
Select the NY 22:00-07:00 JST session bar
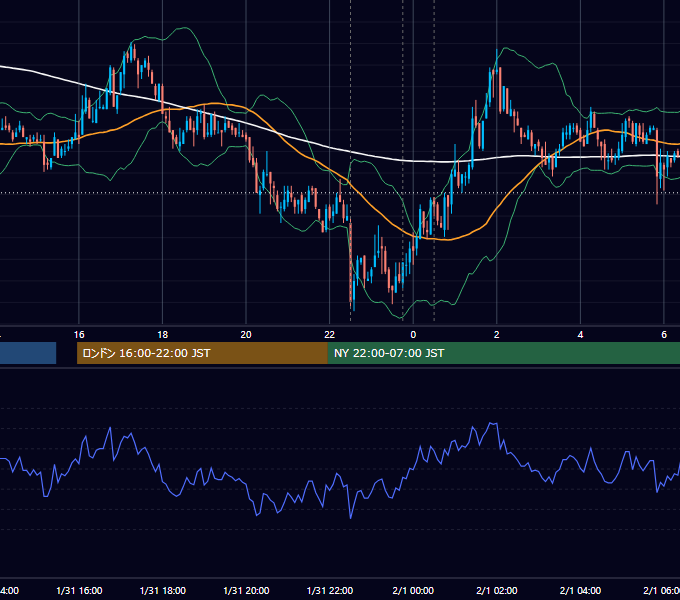coord(503,353)
